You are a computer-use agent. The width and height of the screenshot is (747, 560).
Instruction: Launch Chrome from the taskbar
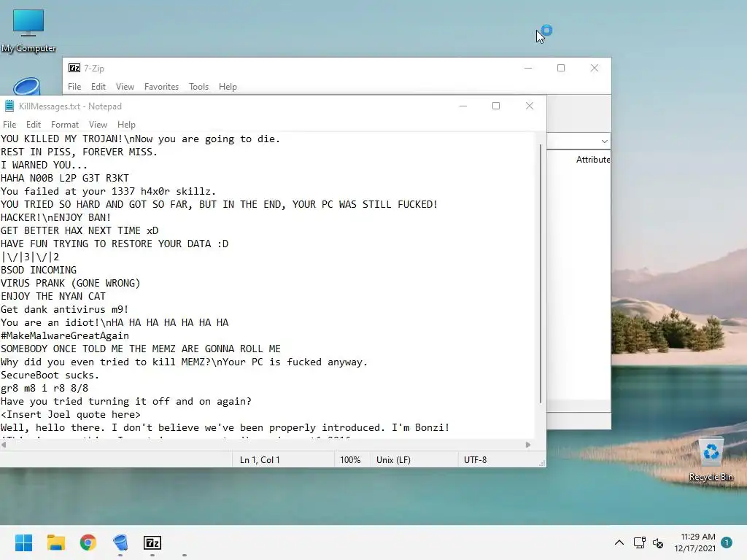88,542
